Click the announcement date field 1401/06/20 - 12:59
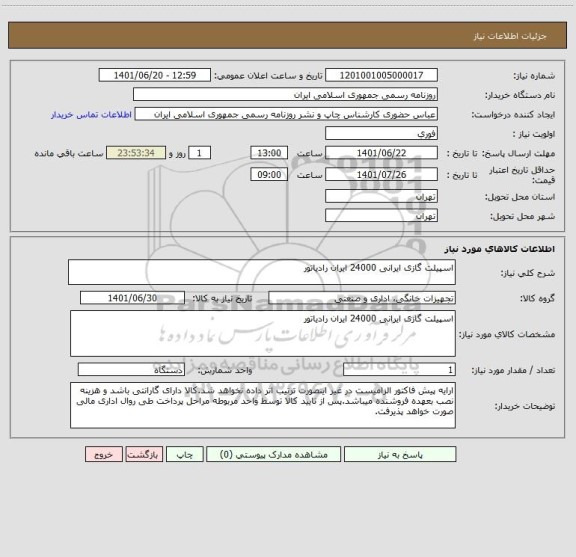 155,75
